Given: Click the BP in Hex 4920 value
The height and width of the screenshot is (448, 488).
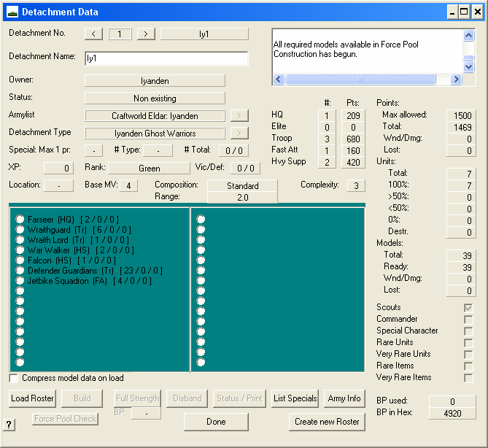Looking at the screenshot, I should [x=452, y=414].
